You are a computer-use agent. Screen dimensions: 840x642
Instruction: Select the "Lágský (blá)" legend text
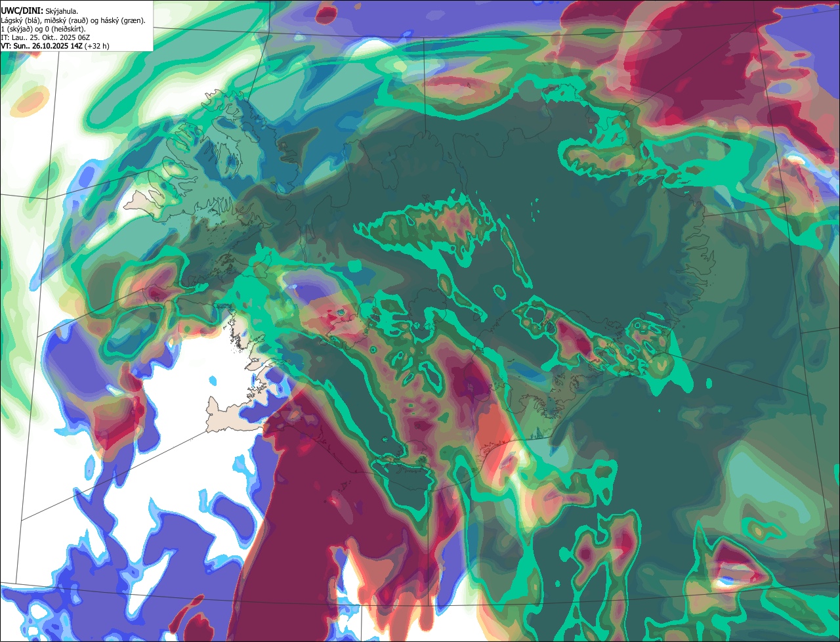[20, 20]
